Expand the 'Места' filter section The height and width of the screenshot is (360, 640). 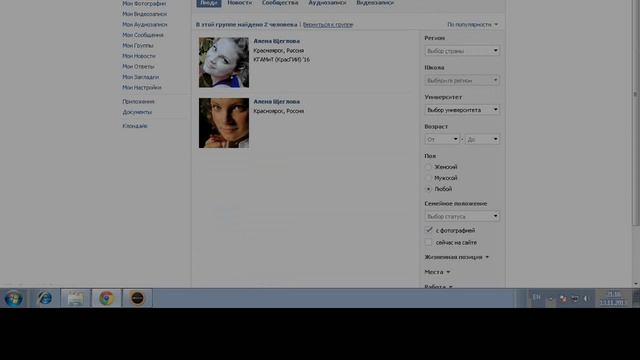(x=437, y=272)
